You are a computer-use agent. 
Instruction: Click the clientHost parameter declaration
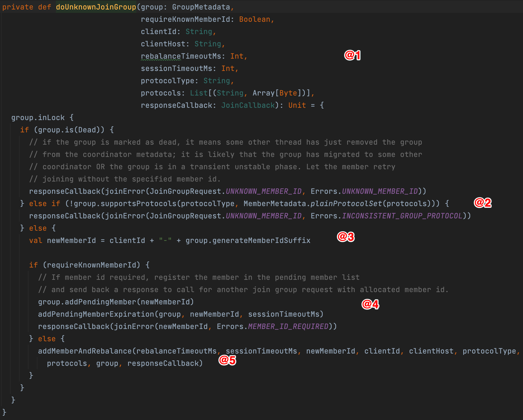pyautogui.click(x=183, y=44)
